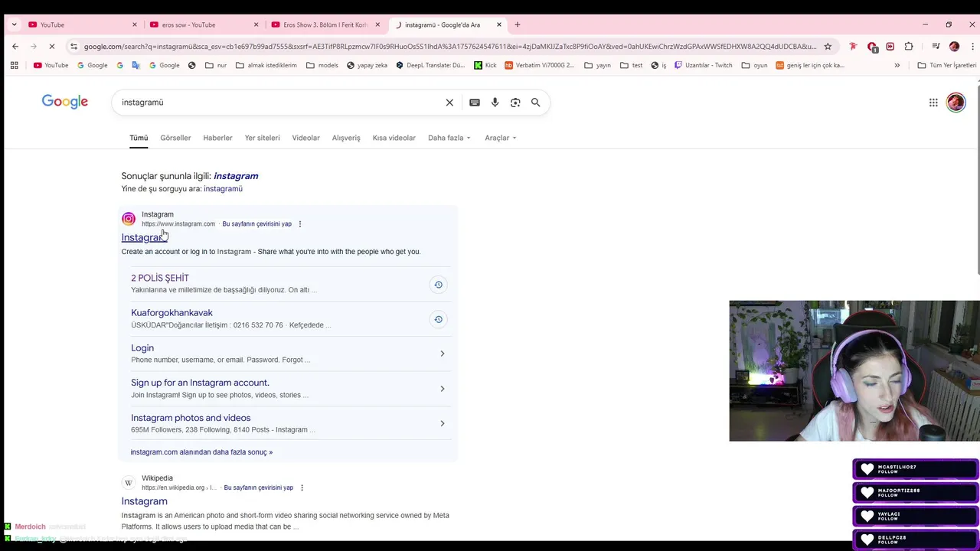This screenshot has width=980, height=551.
Task: Open 'Instagram photos and videos' sitelink
Action: 191,418
